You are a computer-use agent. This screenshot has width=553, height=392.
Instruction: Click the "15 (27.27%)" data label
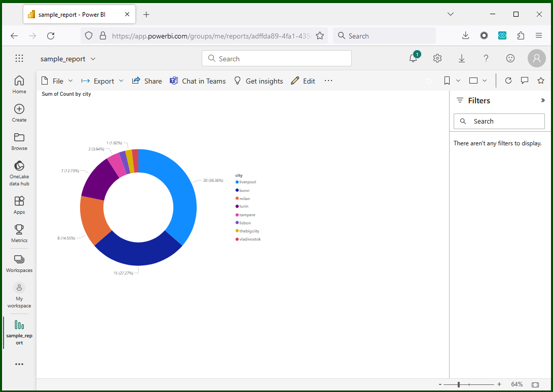tap(123, 273)
